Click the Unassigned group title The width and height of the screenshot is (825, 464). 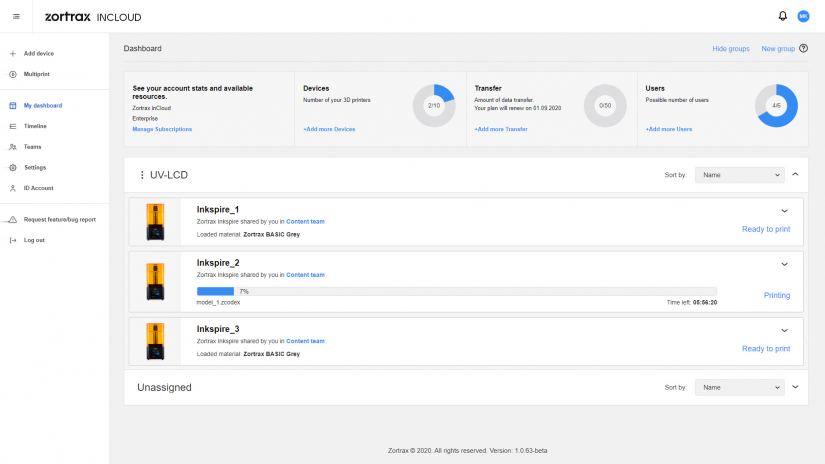coord(164,387)
